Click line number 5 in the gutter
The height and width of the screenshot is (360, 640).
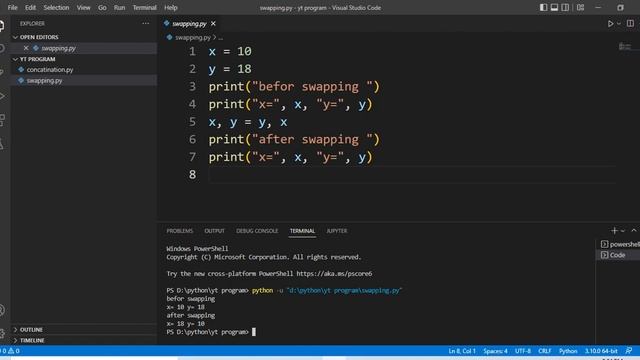pos(192,122)
